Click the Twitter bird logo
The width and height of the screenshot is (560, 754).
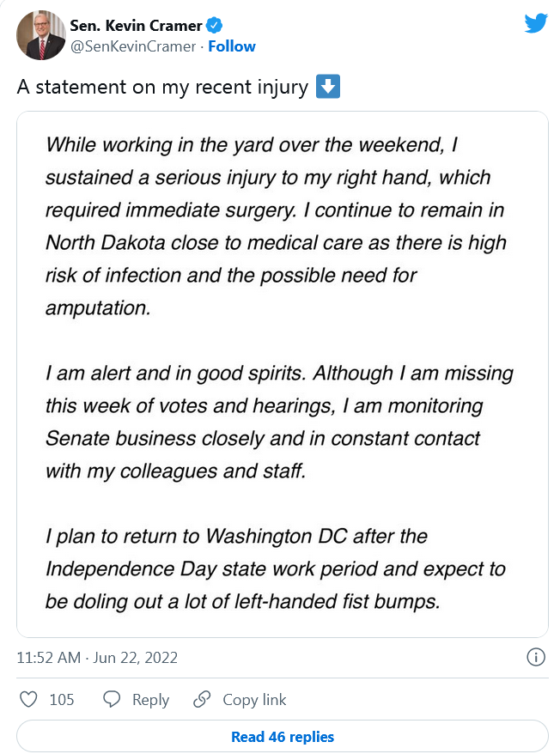coord(536,23)
